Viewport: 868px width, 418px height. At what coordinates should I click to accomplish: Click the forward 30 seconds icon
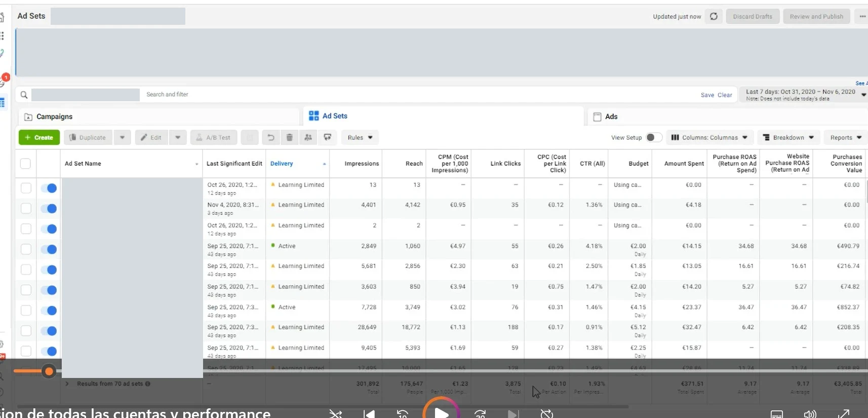pyautogui.click(x=480, y=414)
